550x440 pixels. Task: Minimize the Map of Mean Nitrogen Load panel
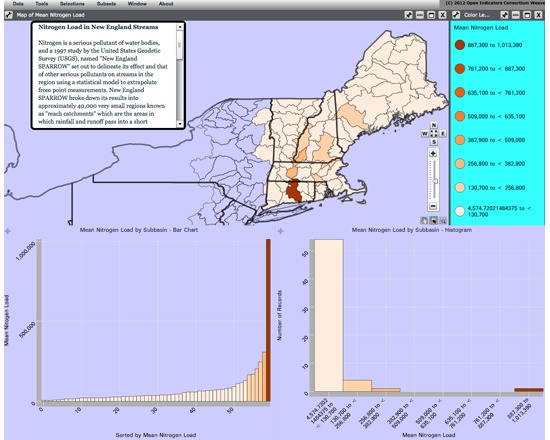point(420,15)
